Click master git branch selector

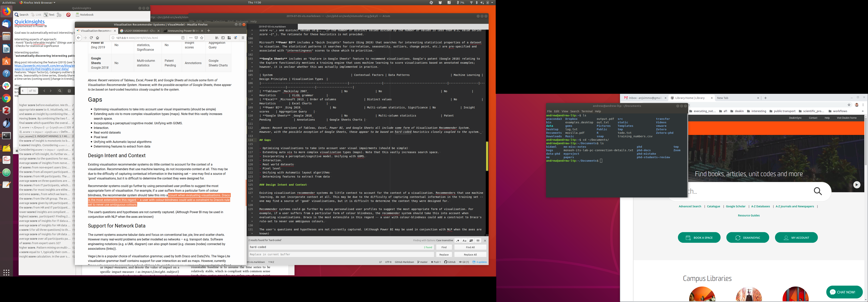(x=423, y=262)
